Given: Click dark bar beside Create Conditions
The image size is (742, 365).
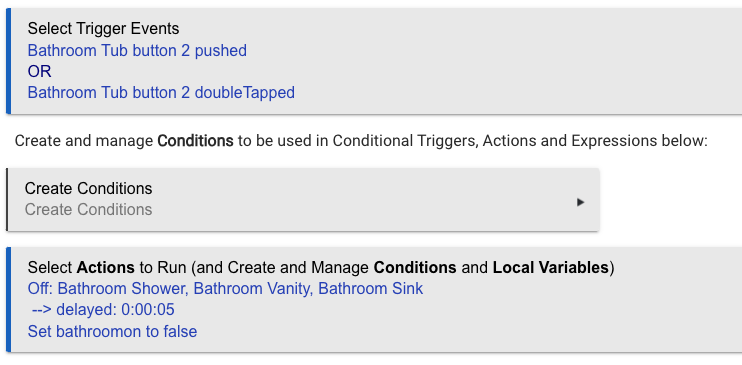Looking at the screenshot, I should [x=7, y=199].
